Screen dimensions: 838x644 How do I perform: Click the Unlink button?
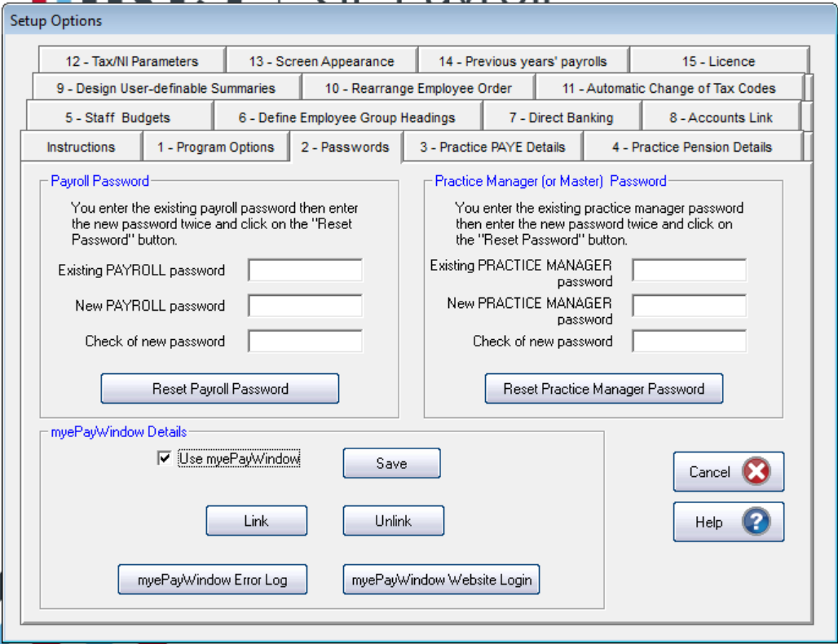(x=394, y=521)
